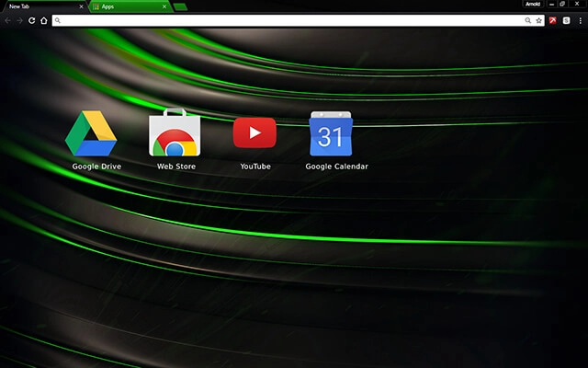Bookmark this page with the star
The image size is (588, 368).
click(539, 20)
